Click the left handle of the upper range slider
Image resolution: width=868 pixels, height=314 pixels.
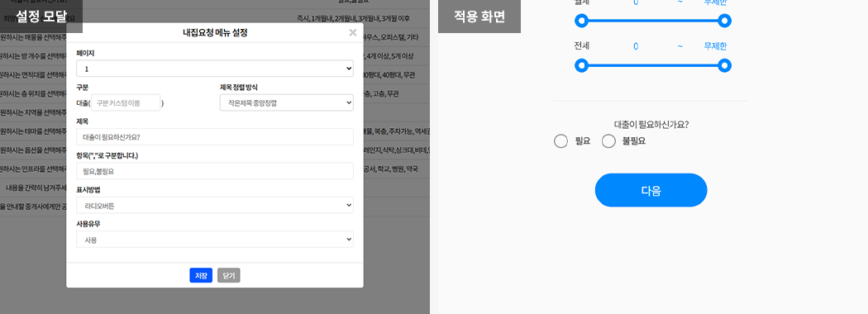point(581,21)
